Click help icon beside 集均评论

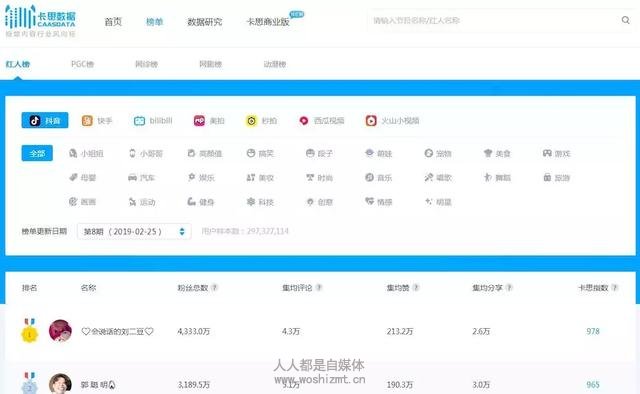[x=319, y=287]
